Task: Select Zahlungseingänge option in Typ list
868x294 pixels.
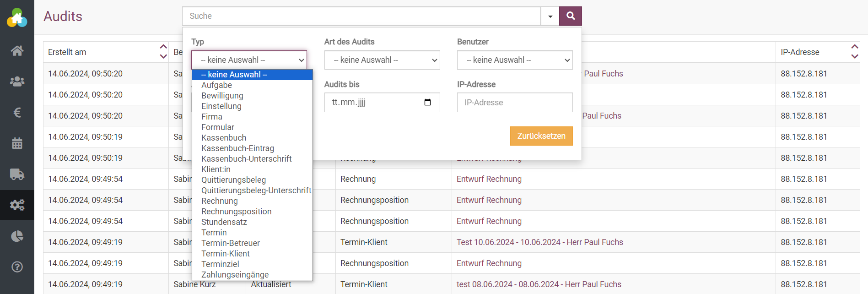Action: click(x=235, y=275)
